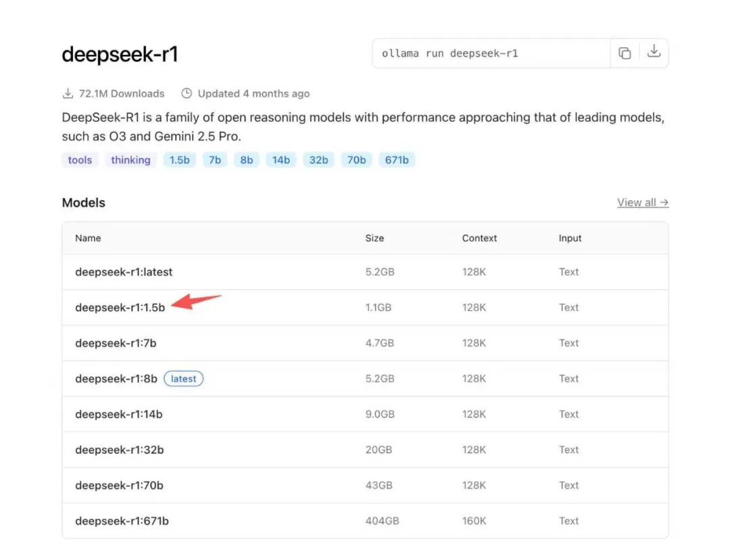Click the 9.0GB size value

pyautogui.click(x=380, y=414)
